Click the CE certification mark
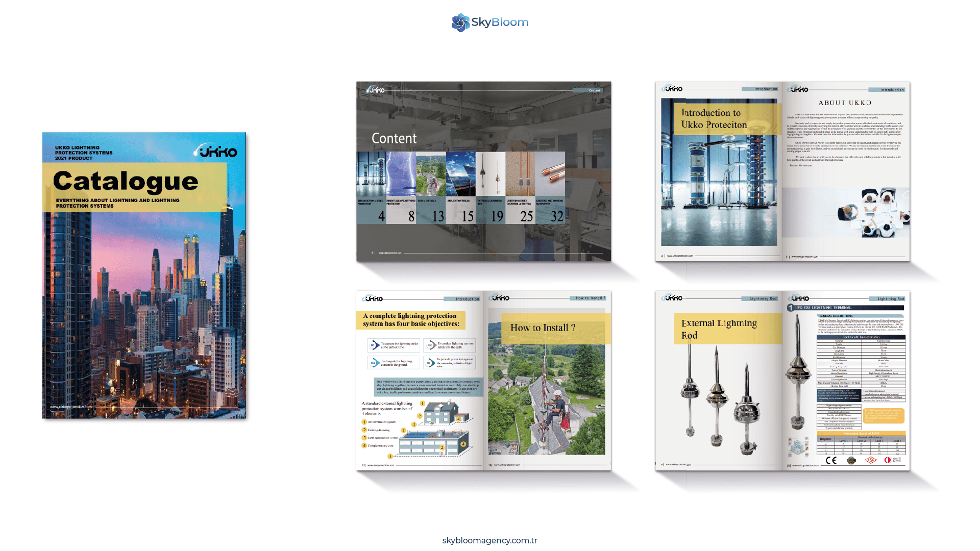The width and height of the screenshot is (980, 551). coord(831,461)
